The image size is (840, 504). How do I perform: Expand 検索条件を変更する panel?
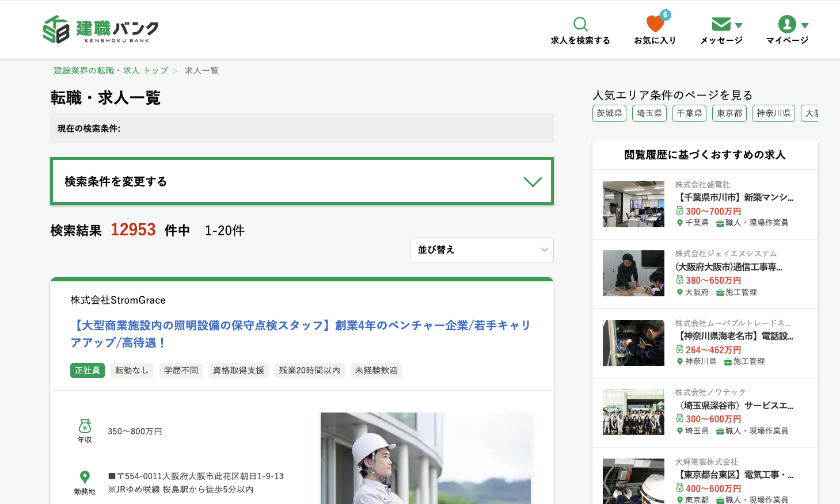click(x=302, y=181)
